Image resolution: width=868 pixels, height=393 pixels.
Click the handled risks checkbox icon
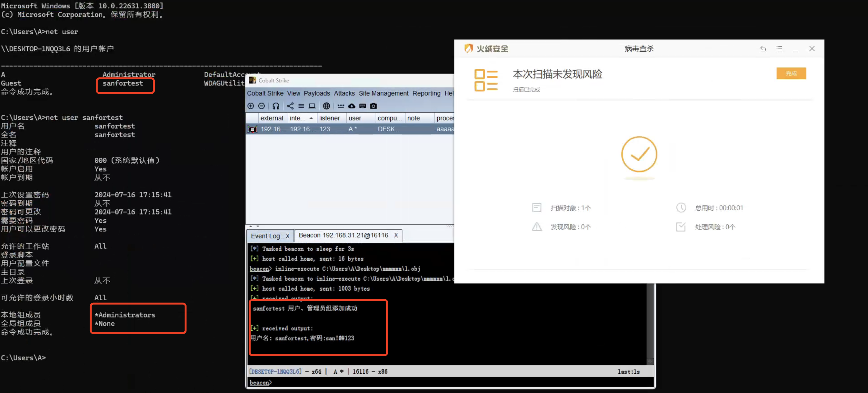point(681,227)
